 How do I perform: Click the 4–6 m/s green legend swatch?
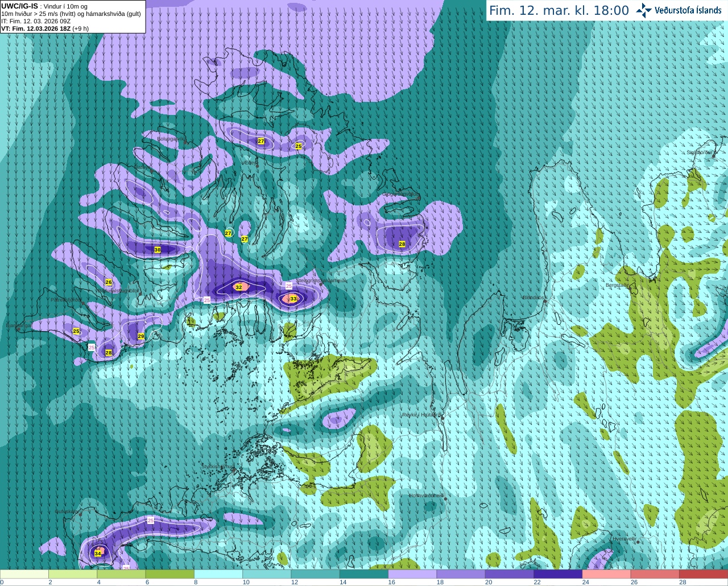121,574
